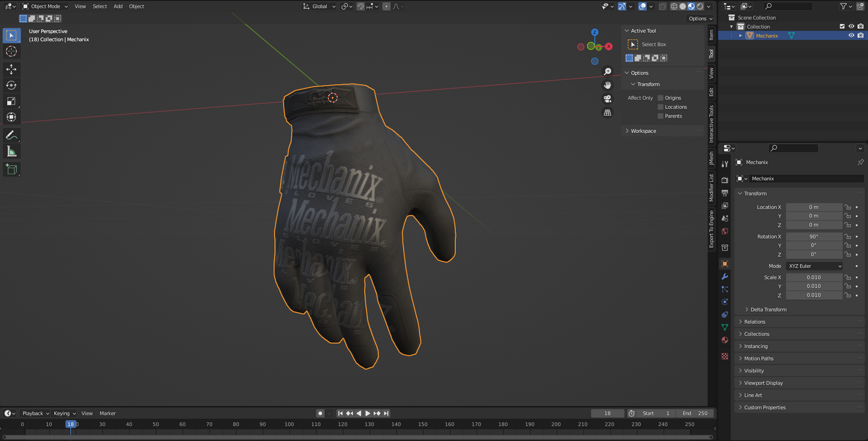
Task: Expand the Delta Transform section
Action: pos(768,309)
